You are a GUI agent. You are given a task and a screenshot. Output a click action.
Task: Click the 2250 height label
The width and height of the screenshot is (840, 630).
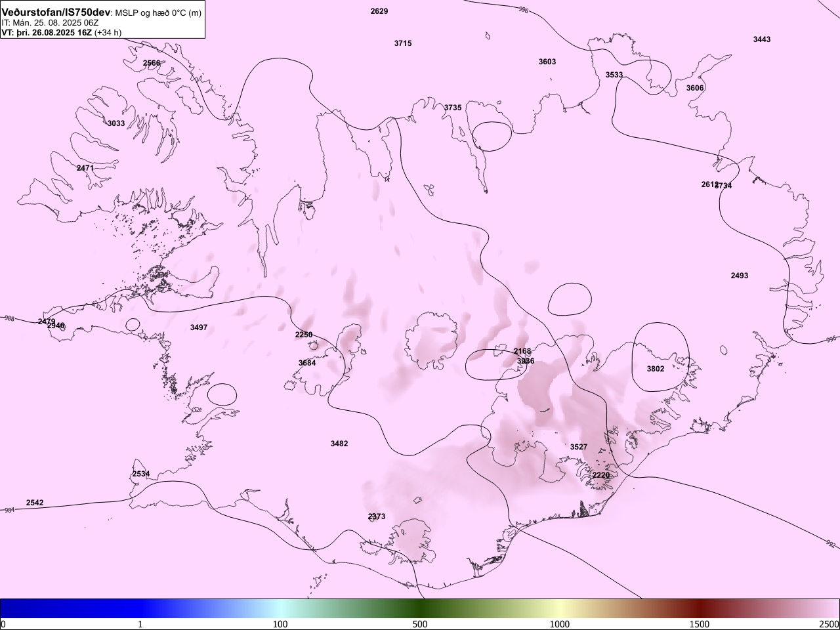304,335
